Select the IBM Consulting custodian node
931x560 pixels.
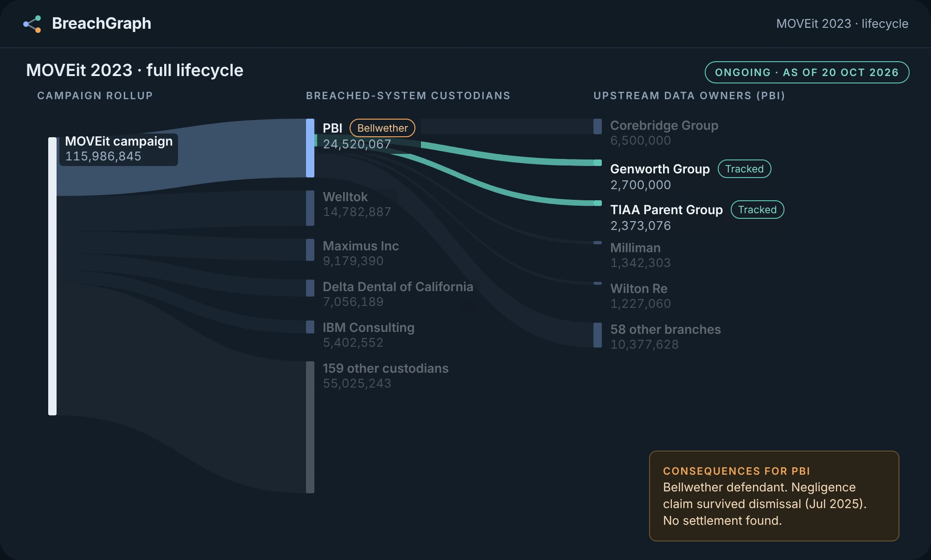pyautogui.click(x=310, y=327)
